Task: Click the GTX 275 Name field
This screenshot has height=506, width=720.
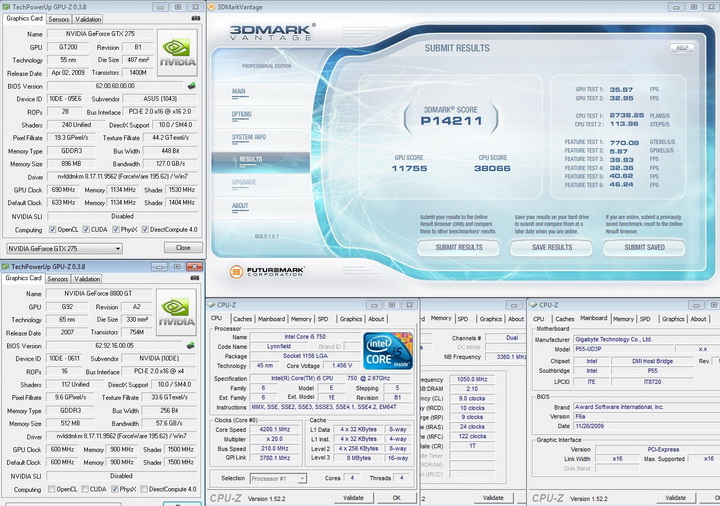Action: 101,34
